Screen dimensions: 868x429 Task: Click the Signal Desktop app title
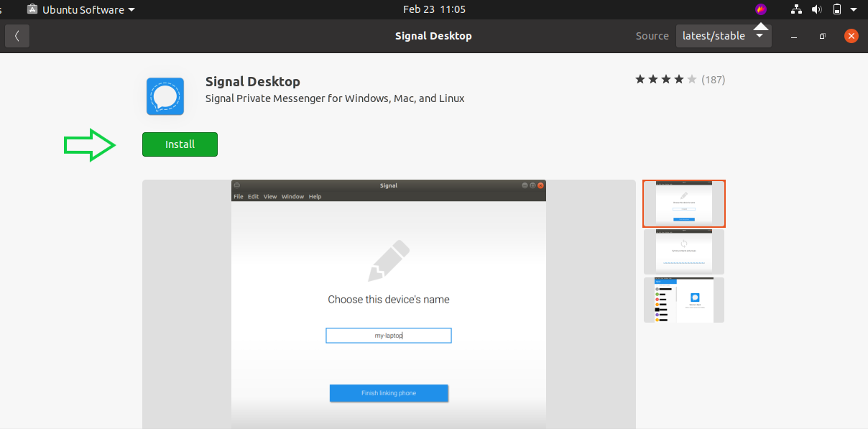(x=253, y=82)
